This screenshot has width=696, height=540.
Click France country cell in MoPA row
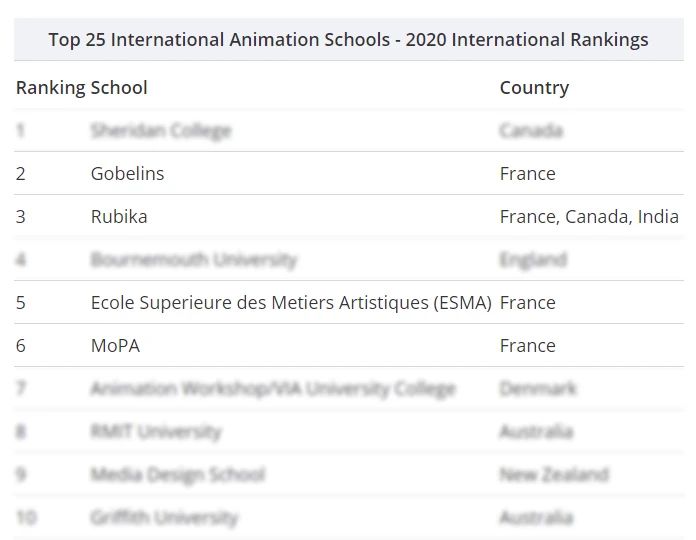click(528, 346)
